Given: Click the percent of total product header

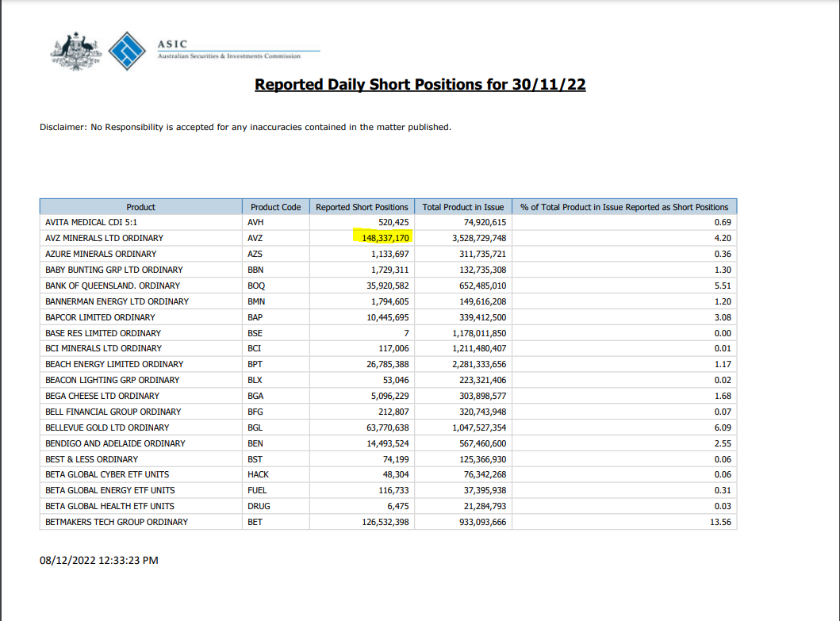Looking at the screenshot, I should 624,207.
